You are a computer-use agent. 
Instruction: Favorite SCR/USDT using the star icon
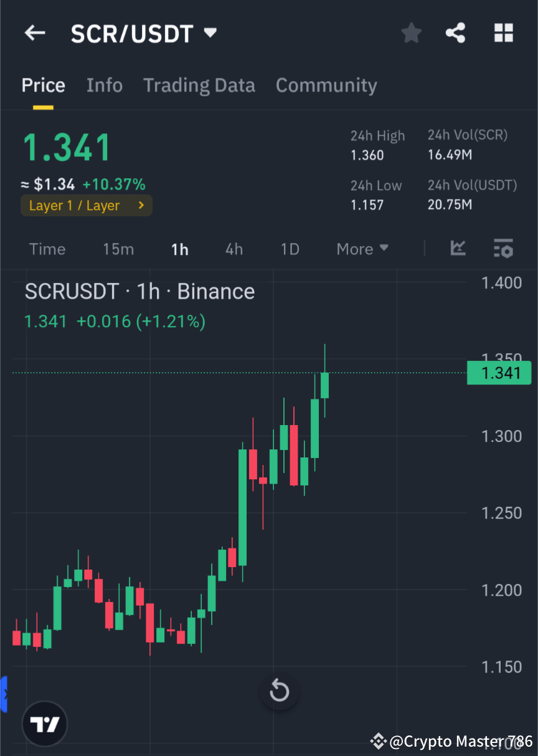[x=411, y=32]
